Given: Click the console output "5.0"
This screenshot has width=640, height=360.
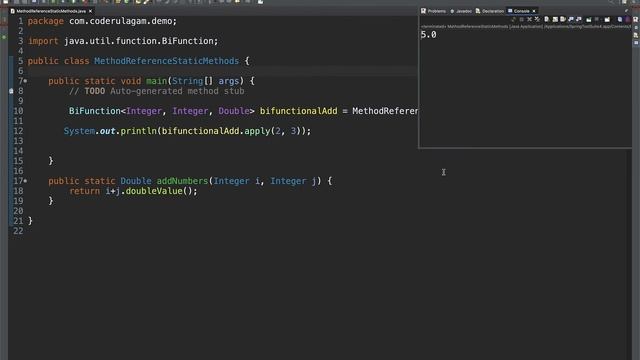Looking at the screenshot, I should point(429,35).
